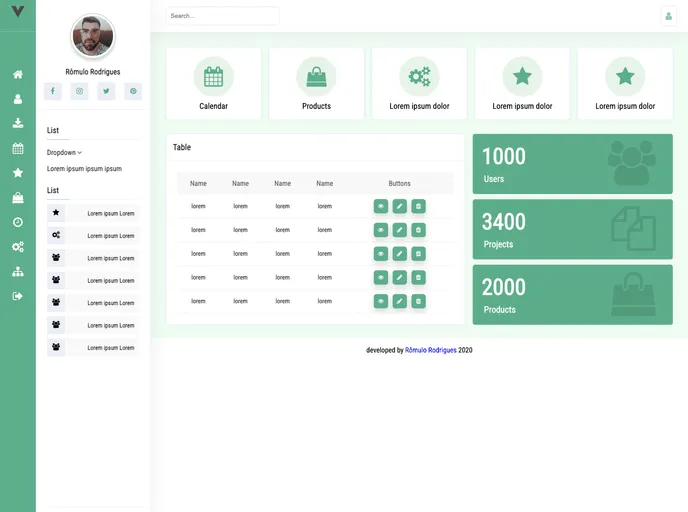Screen dimensions: 688x512
Task: Select the star list item in side panel
Action: [x=93, y=213]
